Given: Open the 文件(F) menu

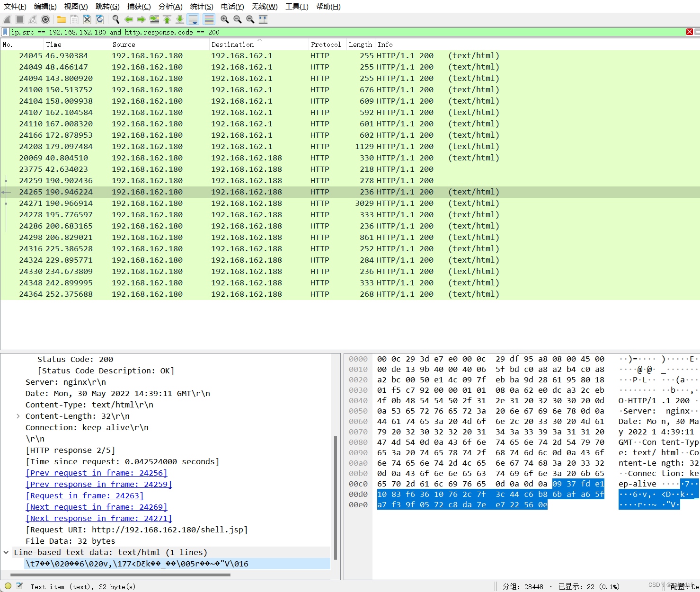Looking at the screenshot, I should 15,6.
